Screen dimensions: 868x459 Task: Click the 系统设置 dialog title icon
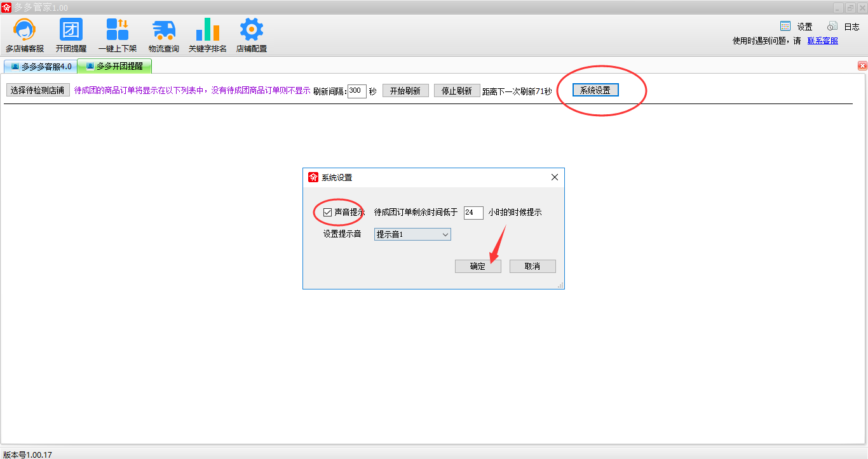coord(313,177)
